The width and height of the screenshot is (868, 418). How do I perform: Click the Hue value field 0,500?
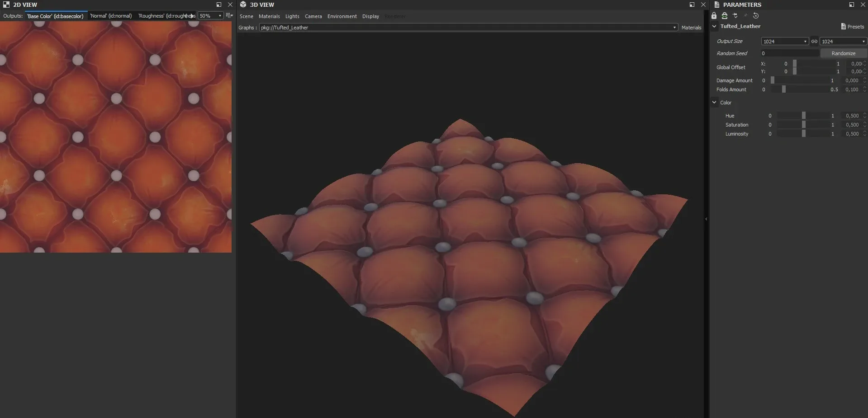coord(852,116)
